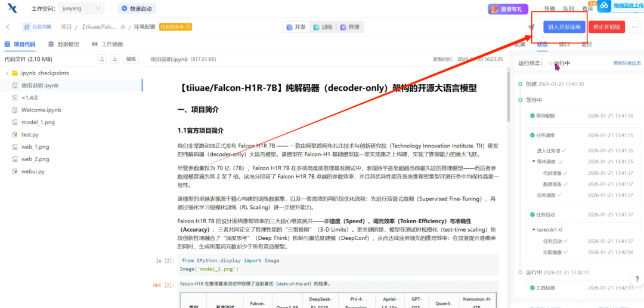Click the In [2] code cell
This screenshot has height=308, width=644.
tap(339, 265)
